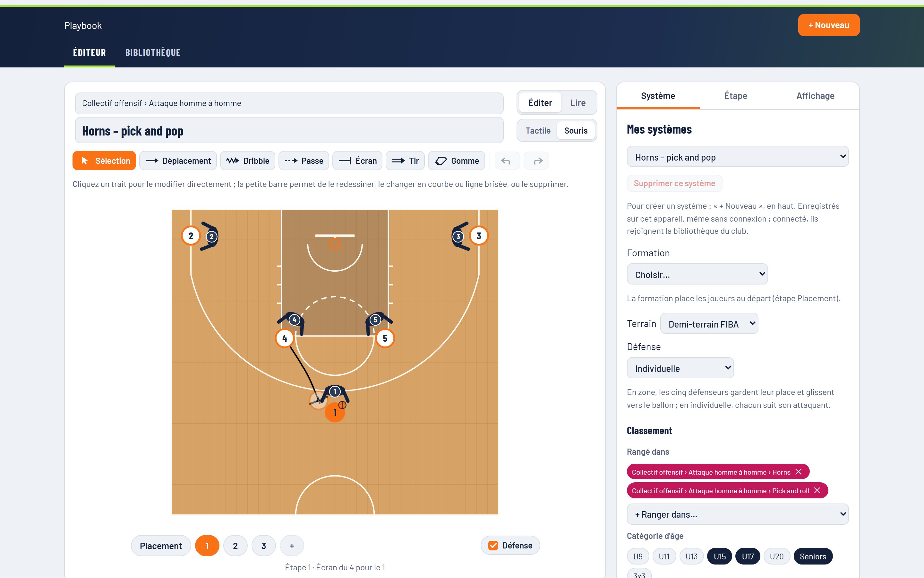Select dark defender 2 in left corner

click(211, 237)
